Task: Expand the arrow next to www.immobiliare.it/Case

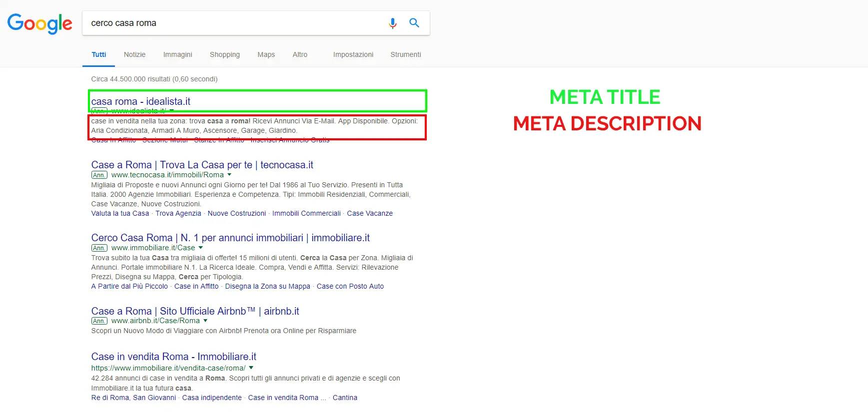Action: [201, 248]
